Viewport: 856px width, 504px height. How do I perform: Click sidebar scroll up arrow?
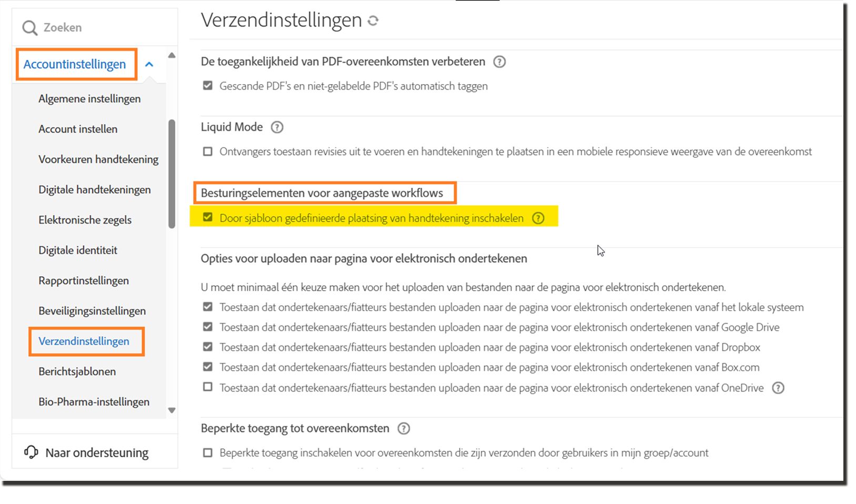172,55
